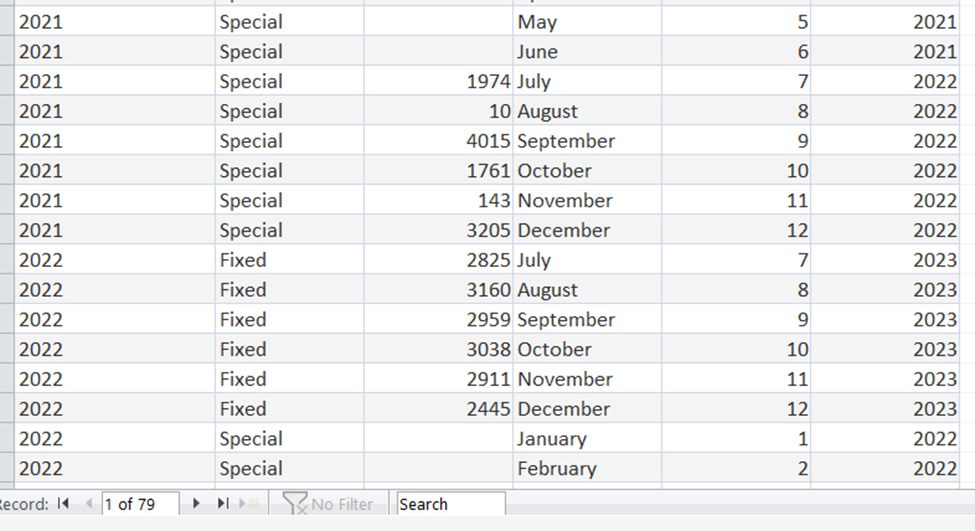
Task: Click the empty value cell for 2021 June
Action: [x=438, y=52]
